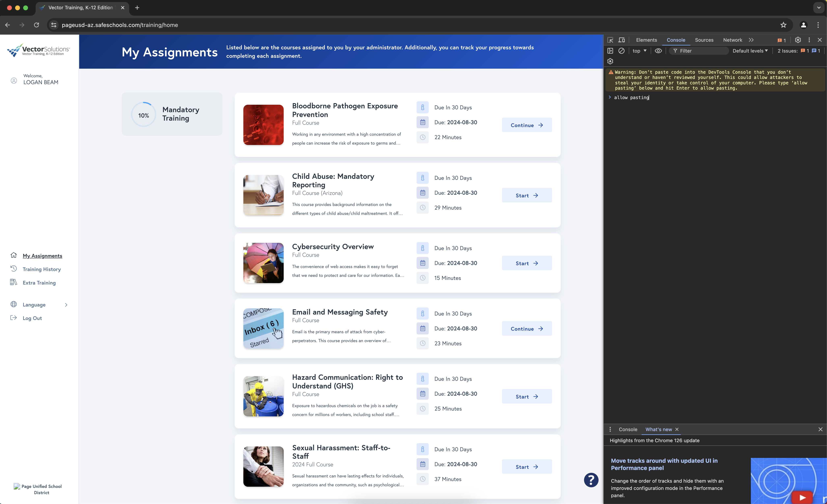Show console sidebar icon

click(x=610, y=51)
